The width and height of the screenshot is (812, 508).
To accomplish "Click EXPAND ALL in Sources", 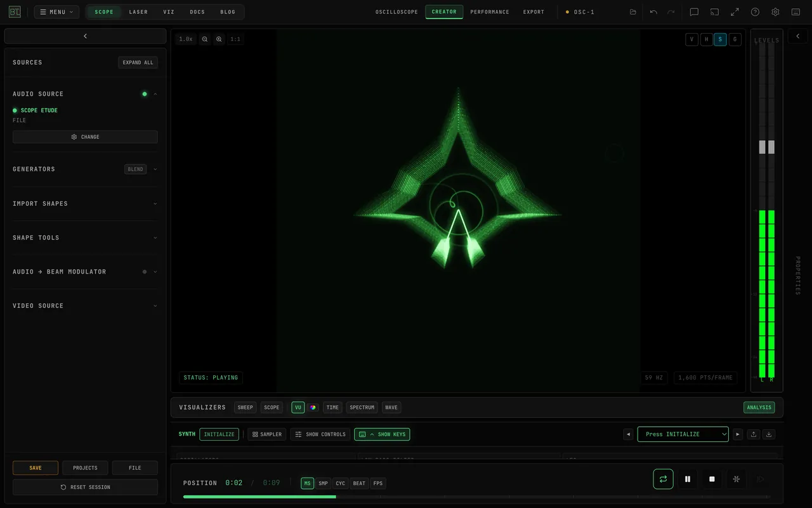I will 138,62.
